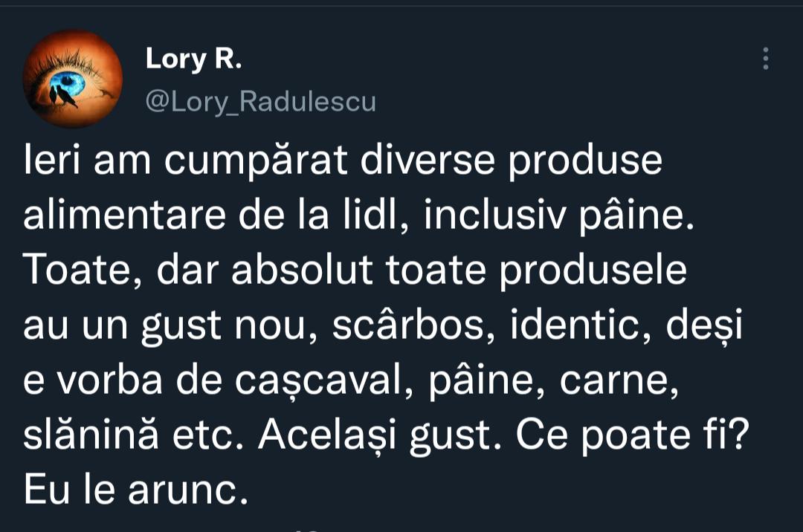Click the eye profile picture avatar
The image size is (803, 532).
72,79
